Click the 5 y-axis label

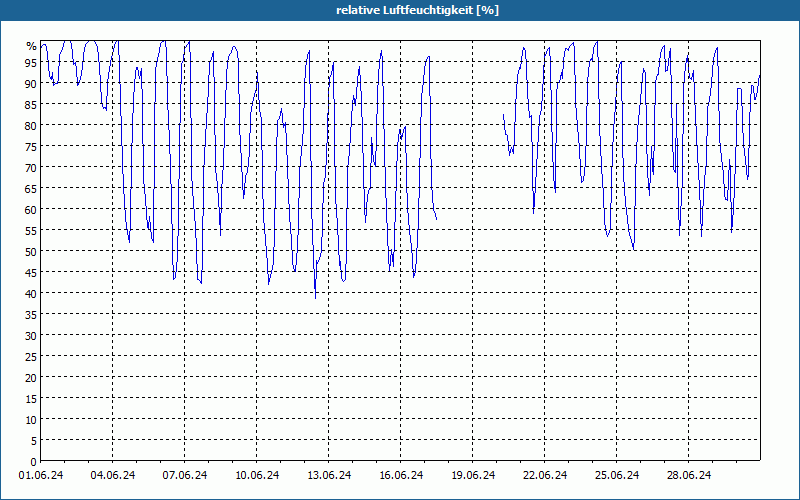click(34, 440)
